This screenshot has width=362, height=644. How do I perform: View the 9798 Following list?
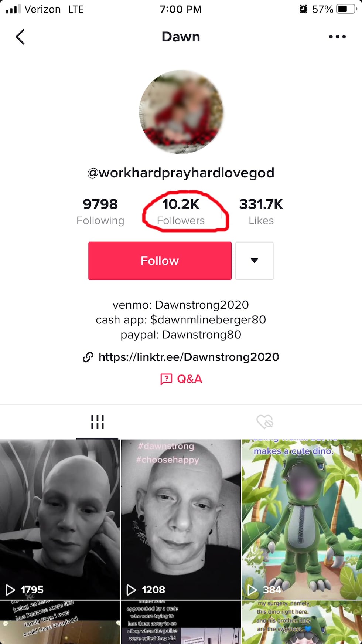[100, 211]
